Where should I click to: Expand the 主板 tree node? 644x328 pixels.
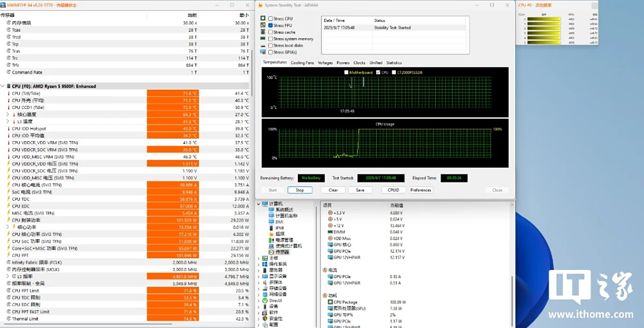point(259,258)
